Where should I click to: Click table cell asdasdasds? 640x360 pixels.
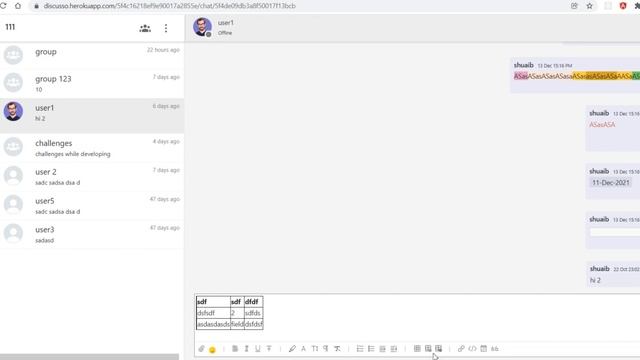point(213,324)
